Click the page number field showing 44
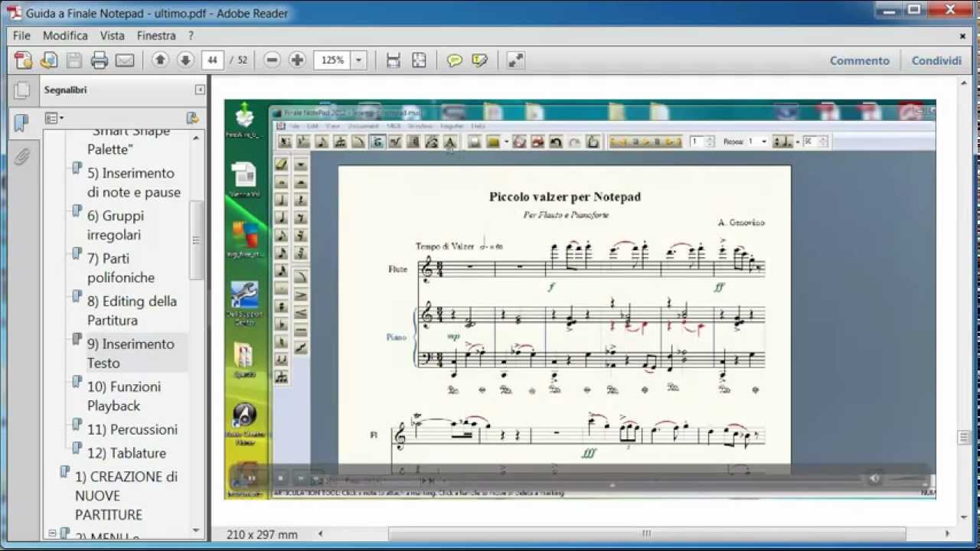Image resolution: width=980 pixels, height=551 pixels. pyautogui.click(x=212, y=60)
